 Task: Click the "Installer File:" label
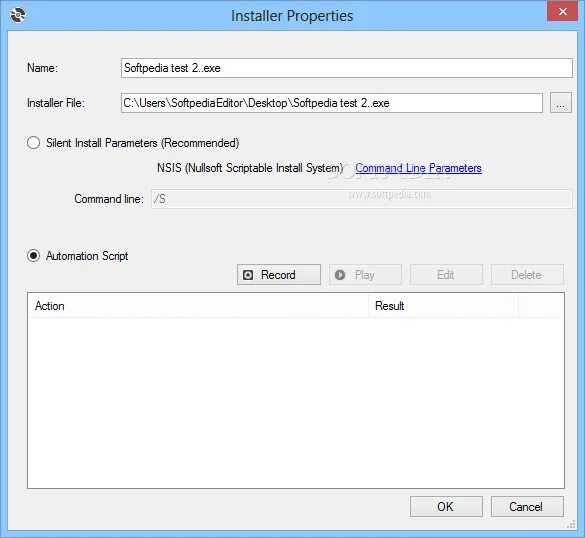(x=56, y=103)
